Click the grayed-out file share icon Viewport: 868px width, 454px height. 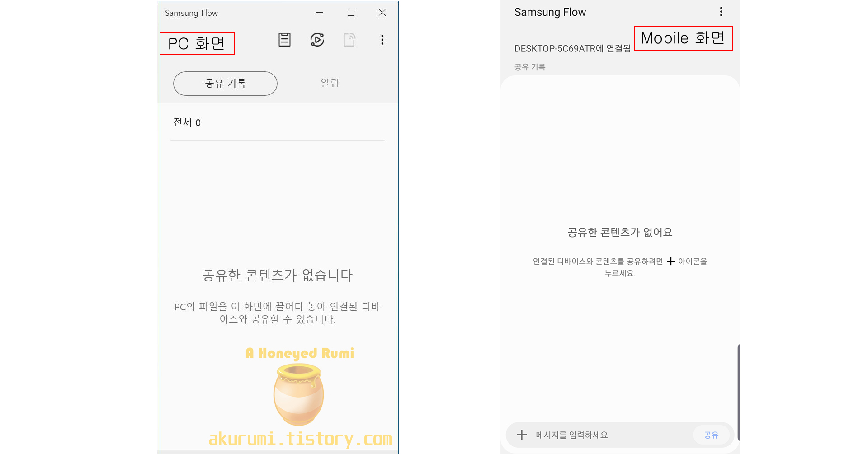click(349, 40)
